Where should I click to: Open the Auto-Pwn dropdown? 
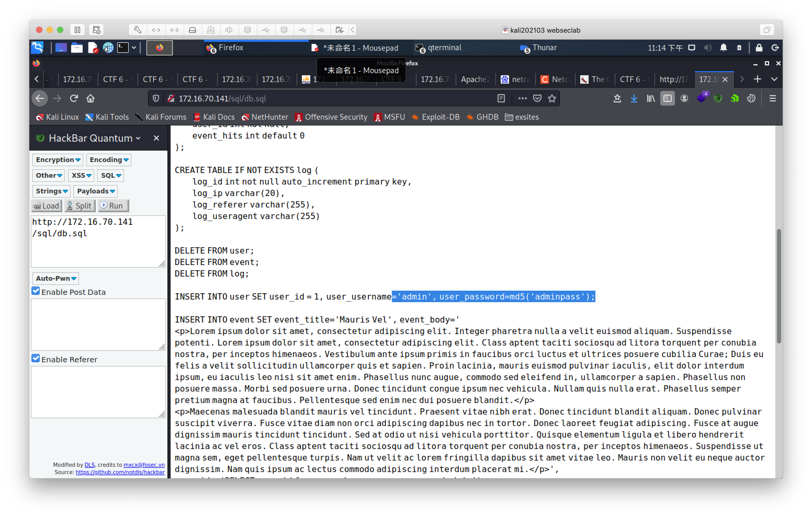pos(56,278)
